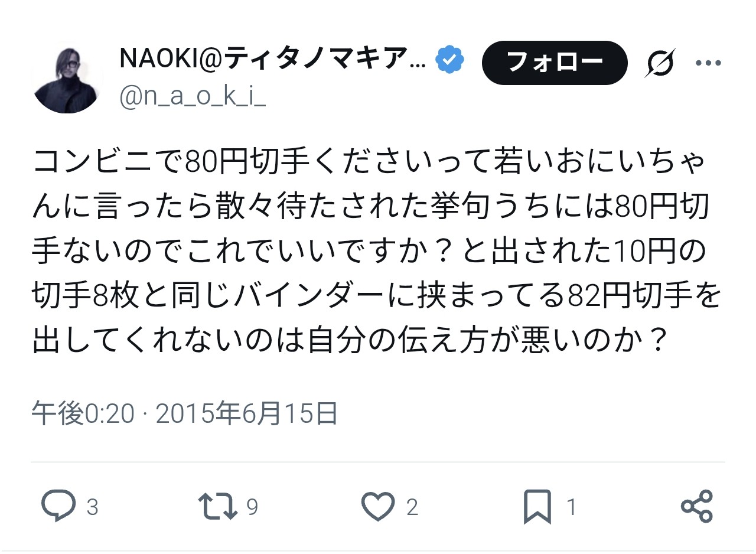The width and height of the screenshot is (756, 554).
Task: Click the Grok slashed-circle icon
Action: coord(659,63)
